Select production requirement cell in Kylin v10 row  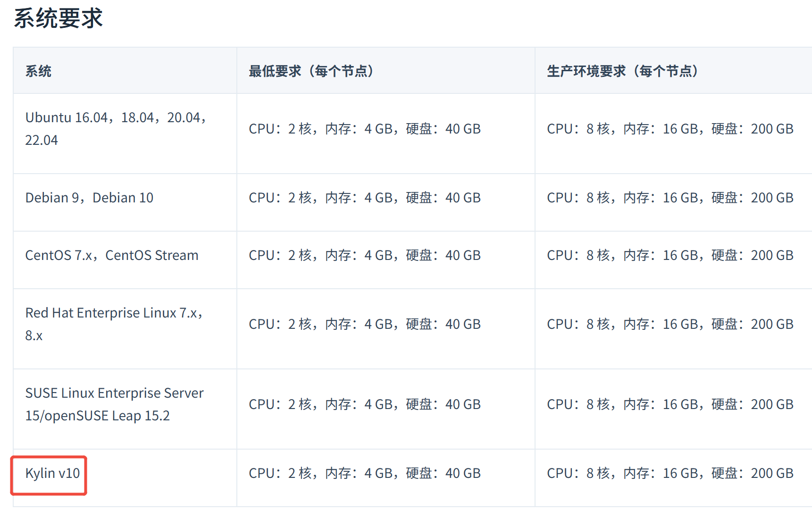pos(670,473)
